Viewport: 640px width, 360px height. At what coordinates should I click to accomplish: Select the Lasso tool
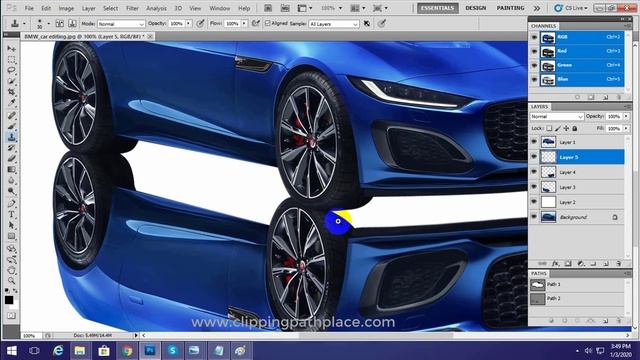tap(11, 70)
